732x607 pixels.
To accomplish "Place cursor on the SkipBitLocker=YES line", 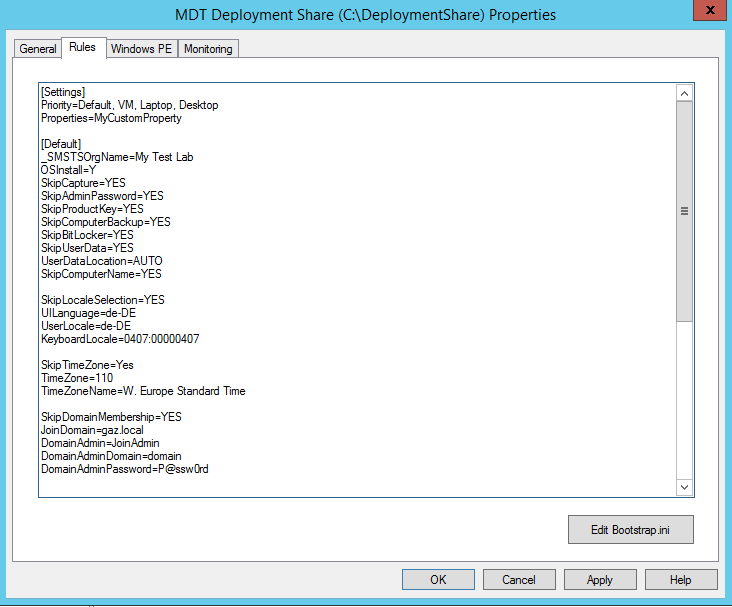I will tap(87, 235).
